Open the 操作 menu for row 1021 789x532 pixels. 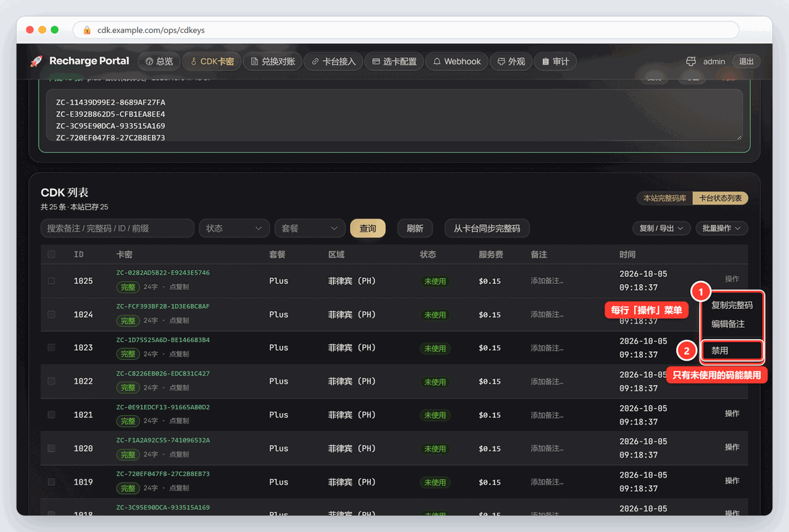pyautogui.click(x=732, y=413)
